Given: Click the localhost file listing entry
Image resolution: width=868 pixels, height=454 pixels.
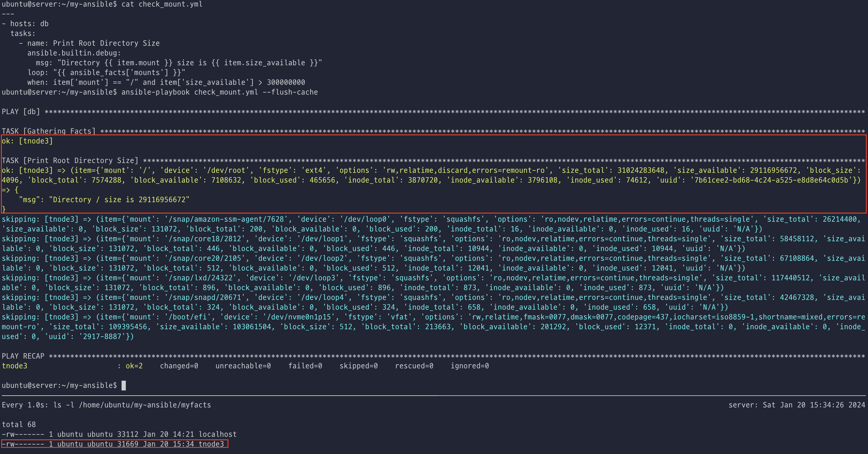Looking at the screenshot, I should click(119, 434).
